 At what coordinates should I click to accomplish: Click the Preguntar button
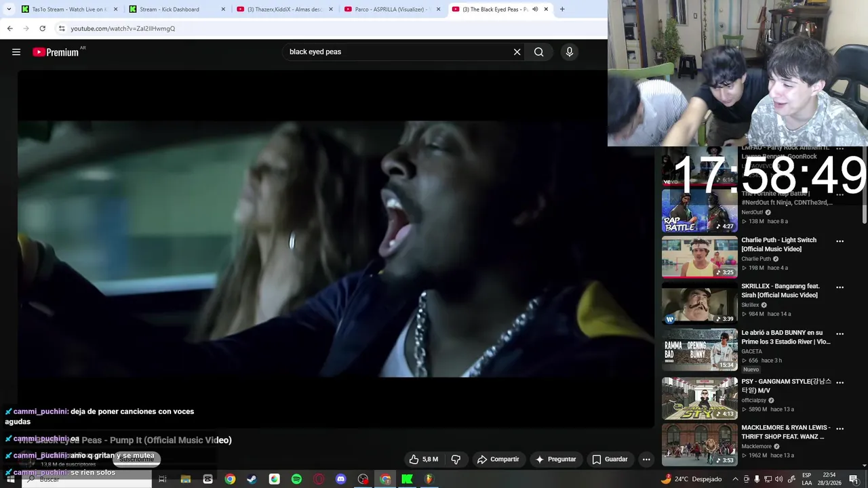(x=555, y=460)
